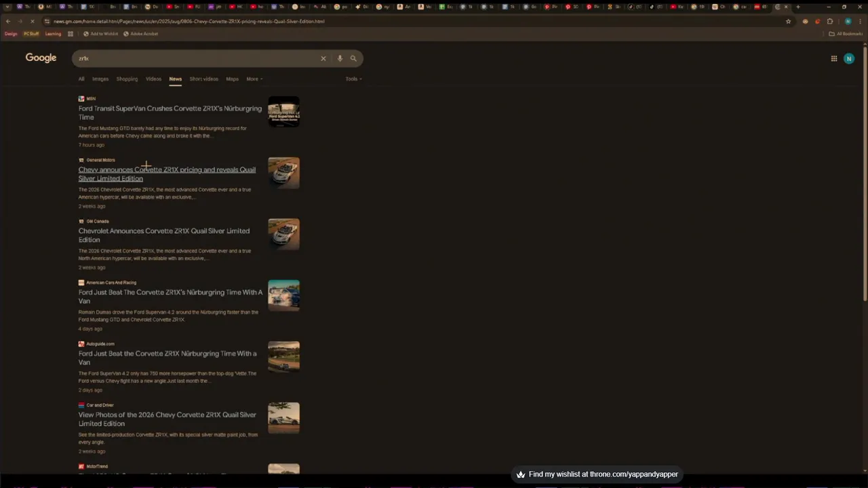Click the Adobe Acrobat bookmark
The width and height of the screenshot is (868, 488).
pos(140,34)
